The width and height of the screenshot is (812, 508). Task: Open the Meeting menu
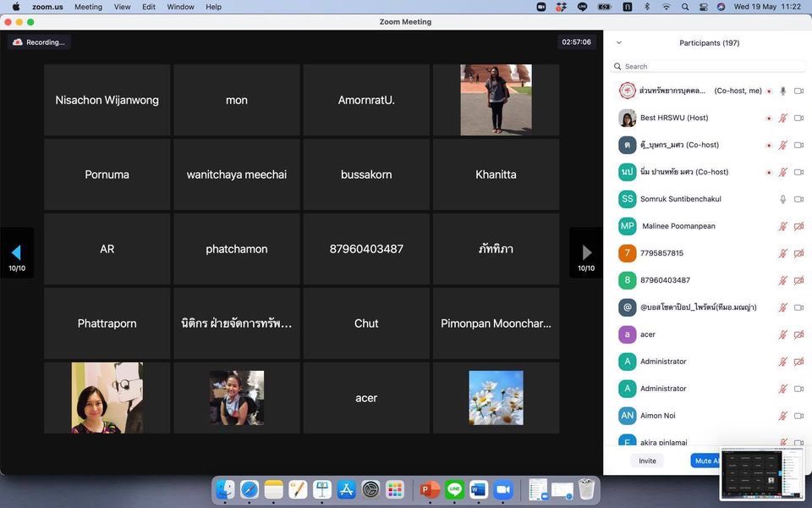(x=88, y=7)
